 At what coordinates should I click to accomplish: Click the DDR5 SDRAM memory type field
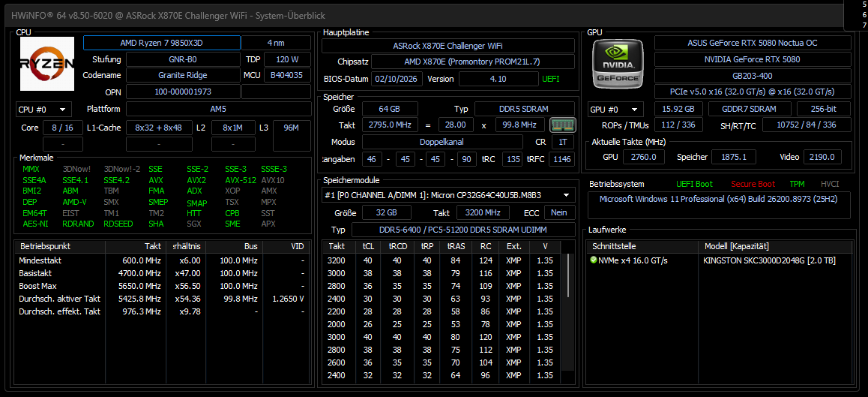click(524, 109)
